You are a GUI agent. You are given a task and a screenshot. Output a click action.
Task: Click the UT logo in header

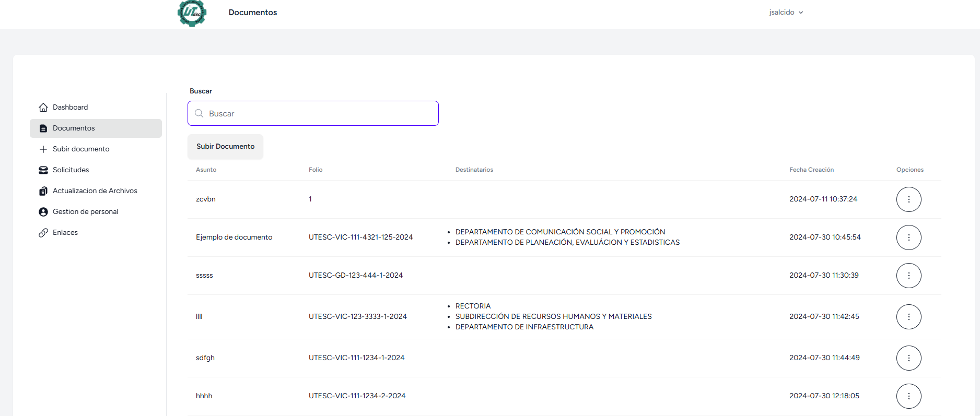tap(192, 13)
